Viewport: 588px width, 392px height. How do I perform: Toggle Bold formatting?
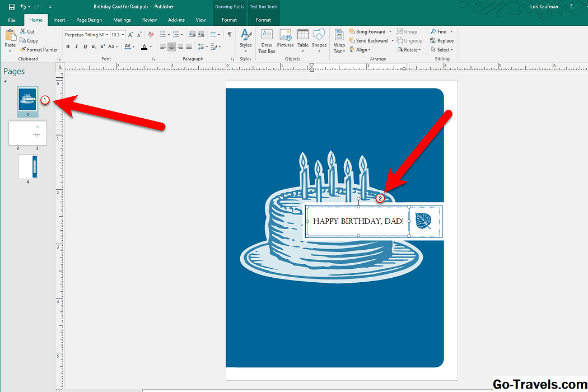[x=68, y=47]
